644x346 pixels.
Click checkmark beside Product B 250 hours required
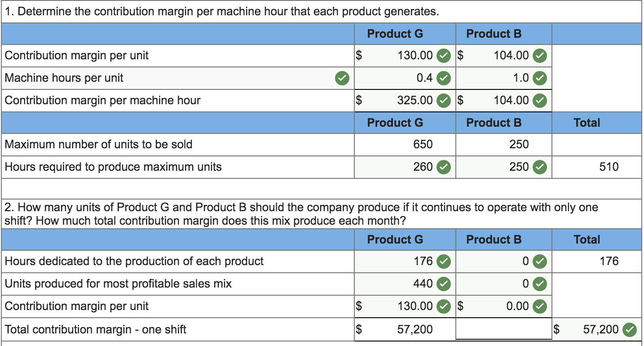pyautogui.click(x=540, y=167)
